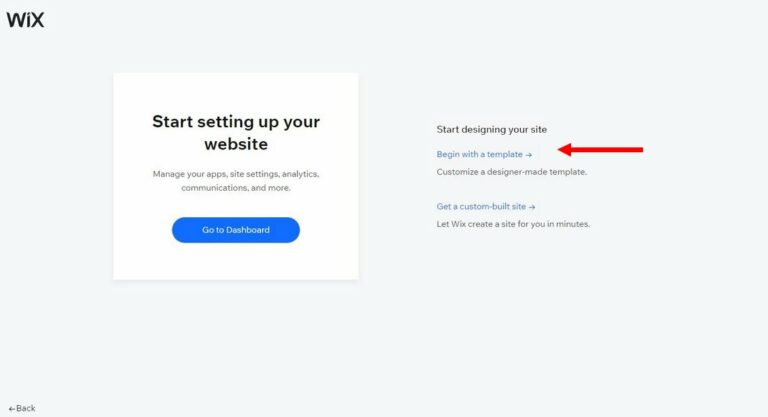Click the X letter in the Wix logo

coord(36,20)
